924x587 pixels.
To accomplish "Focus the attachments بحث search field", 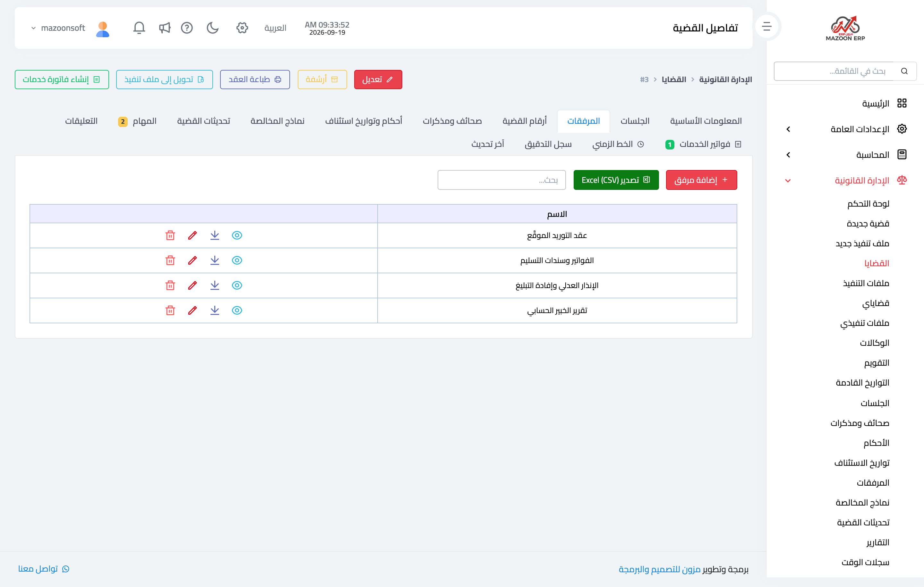I will coord(501,180).
